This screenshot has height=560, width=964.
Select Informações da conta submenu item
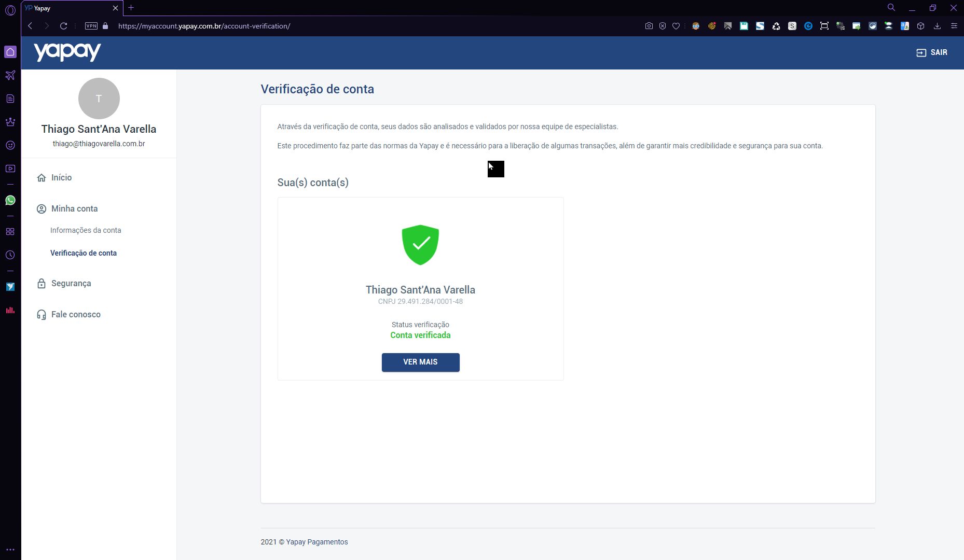[86, 230]
